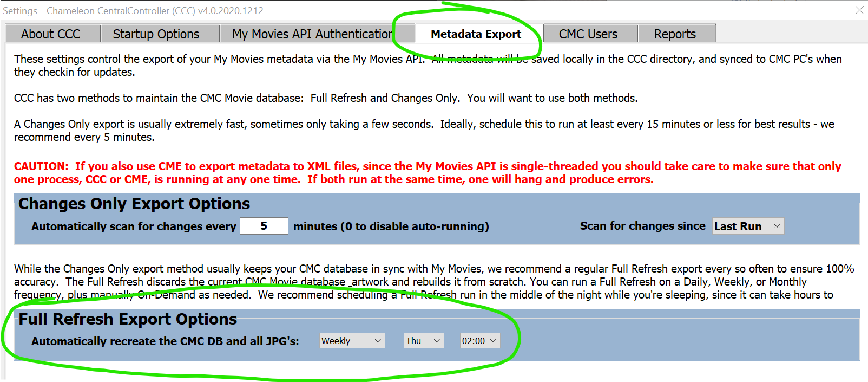Click the Changes Only Export Options heading
Viewport: 868px width, 382px height.
tap(134, 204)
